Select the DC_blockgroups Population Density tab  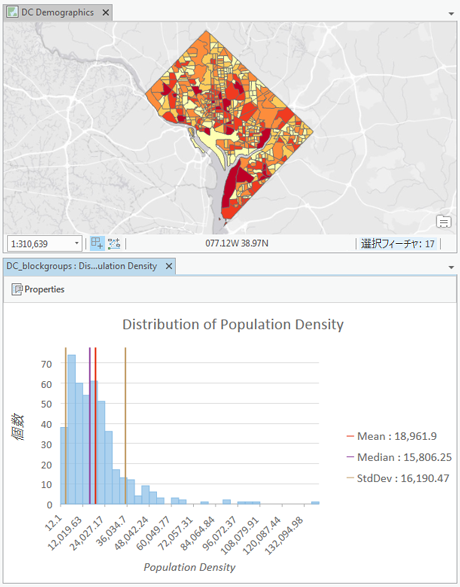(82, 266)
